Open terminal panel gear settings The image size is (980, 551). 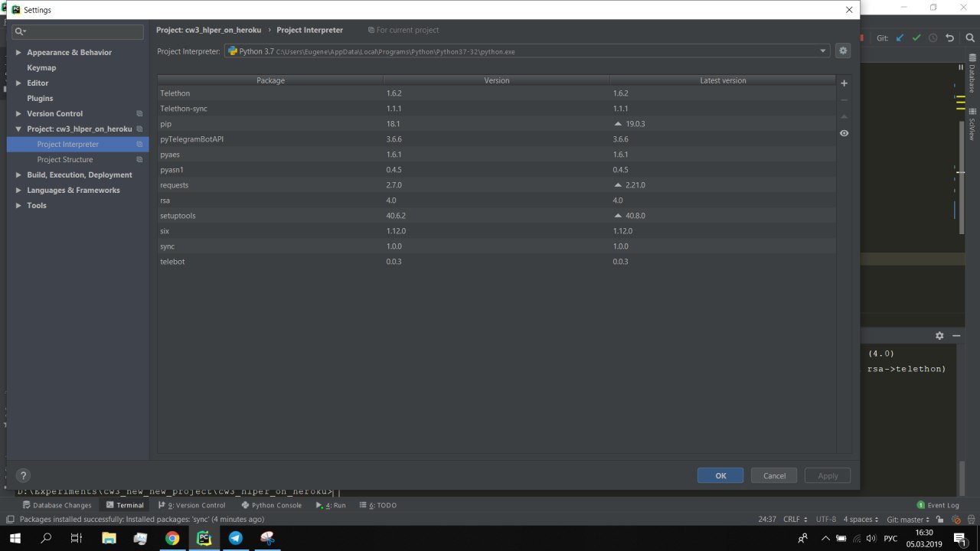[x=939, y=336]
